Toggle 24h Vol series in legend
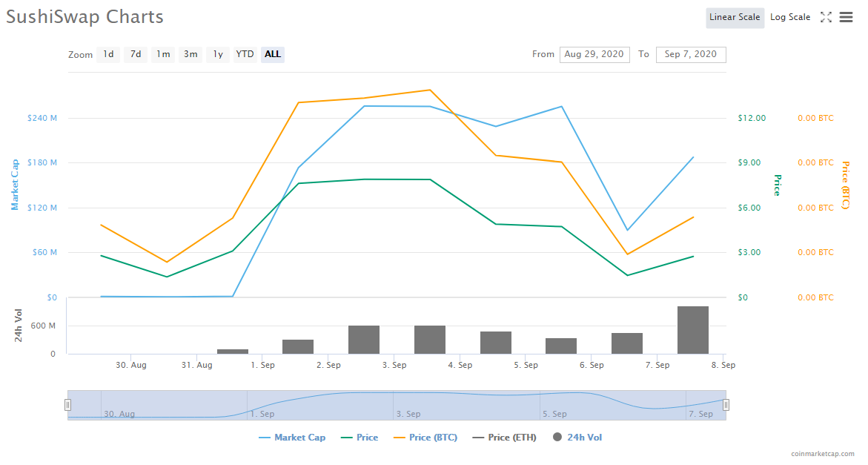868x465 pixels. (x=577, y=438)
